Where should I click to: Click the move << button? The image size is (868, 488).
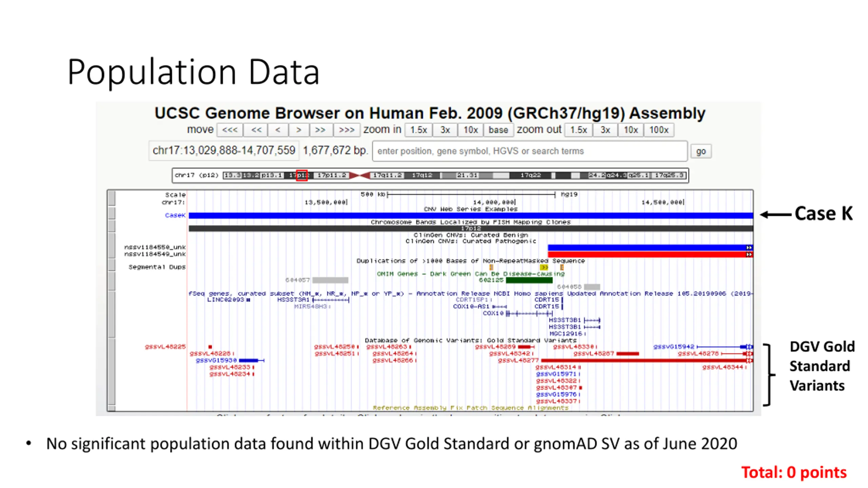256,130
